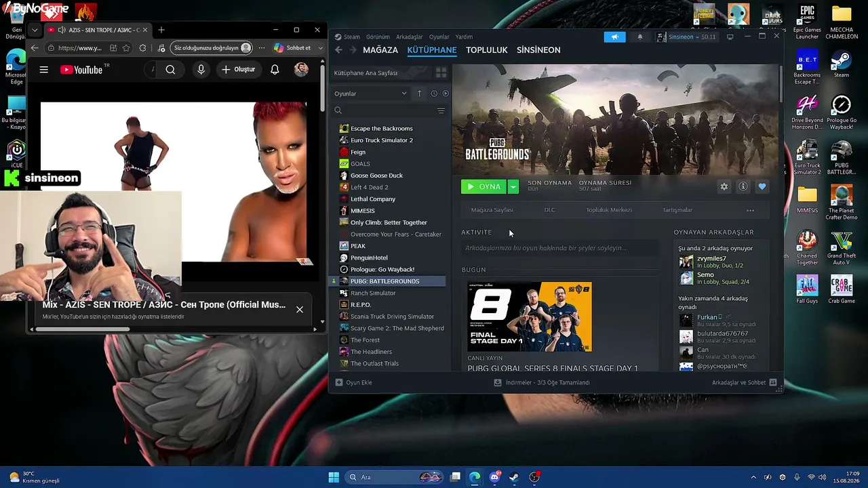
Task: Sort library by recent activity clock icon
Action: [x=434, y=94]
